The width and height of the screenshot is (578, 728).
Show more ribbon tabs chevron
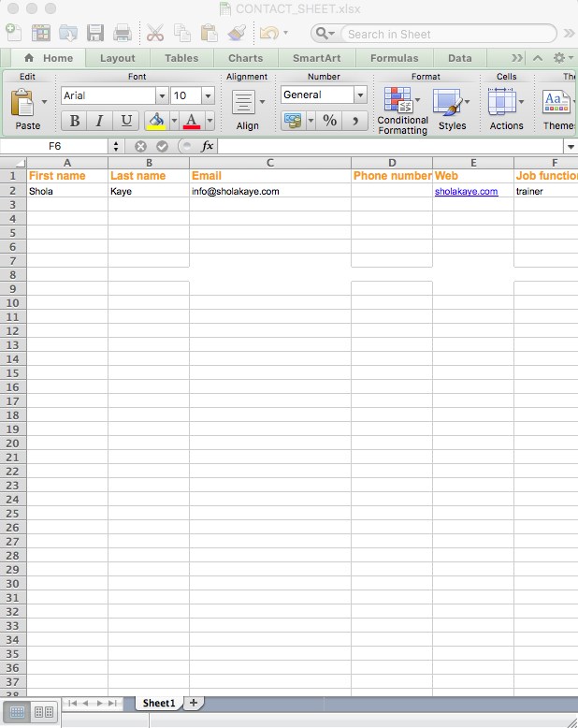[517, 58]
